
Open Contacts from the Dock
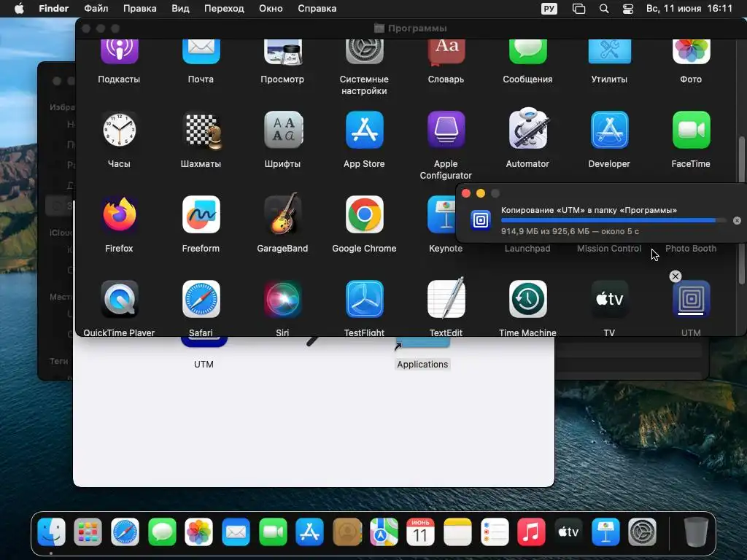[x=347, y=532]
